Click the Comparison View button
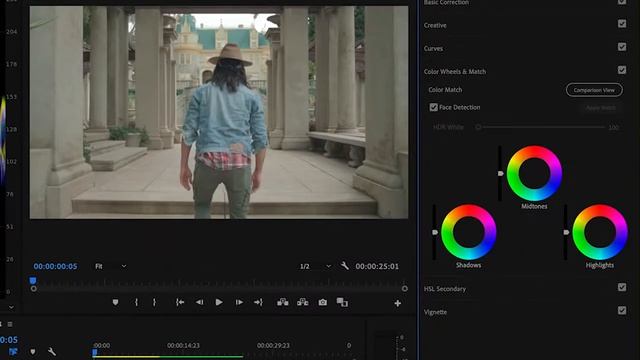 (x=594, y=90)
